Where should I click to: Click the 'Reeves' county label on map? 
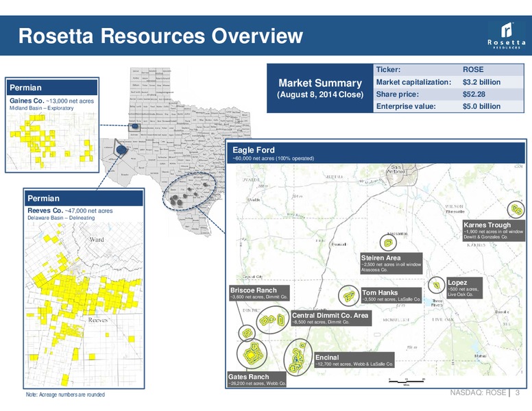(x=98, y=320)
